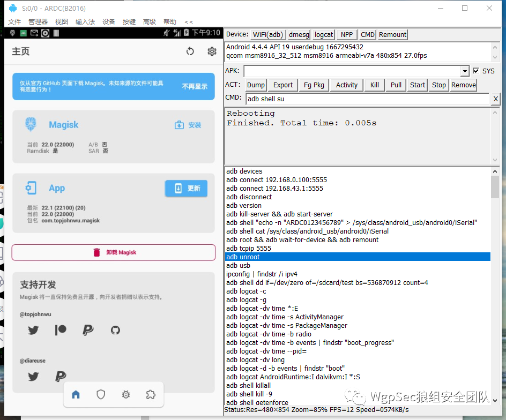Click command list scroll-up arrow
The image size is (506, 420).
tap(495, 171)
